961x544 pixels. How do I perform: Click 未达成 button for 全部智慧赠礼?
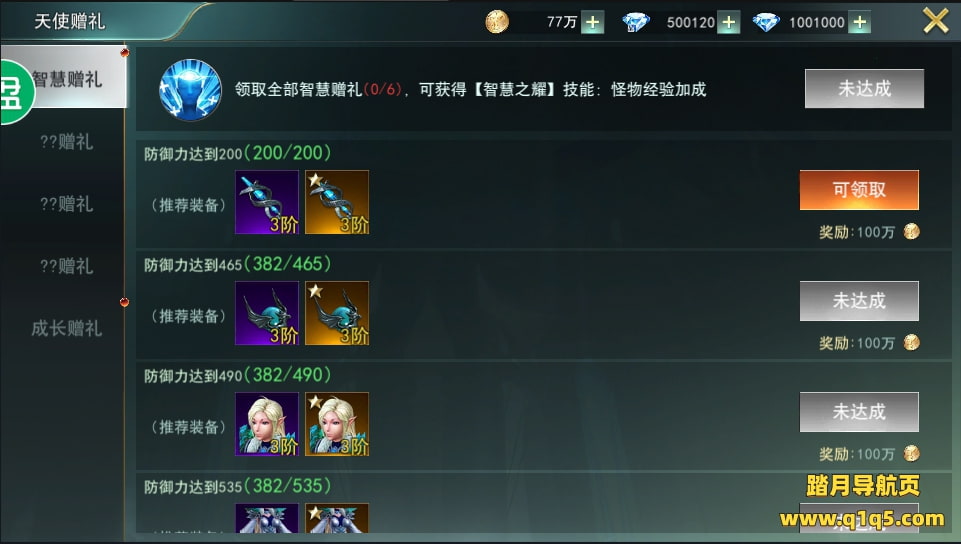(x=864, y=89)
